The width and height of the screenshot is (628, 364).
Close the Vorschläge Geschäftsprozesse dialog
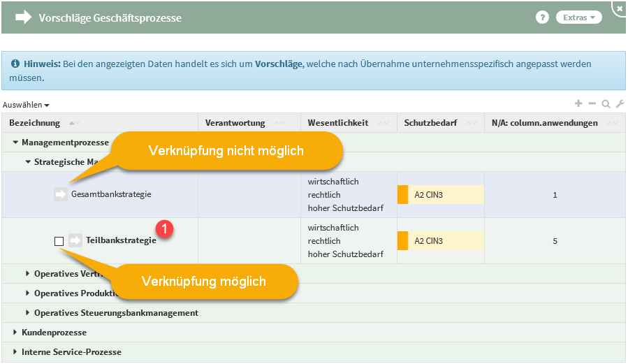620,8
